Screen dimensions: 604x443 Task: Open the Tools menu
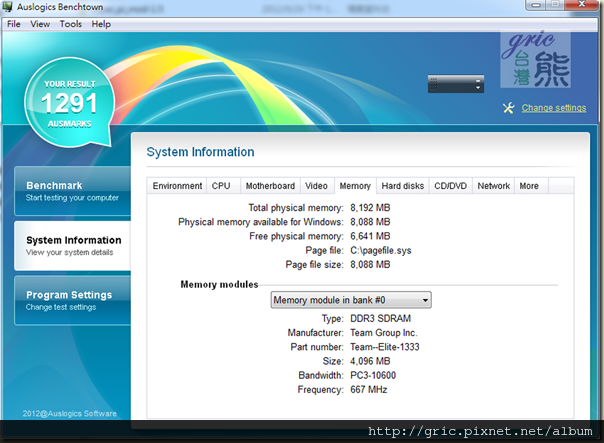[70, 24]
